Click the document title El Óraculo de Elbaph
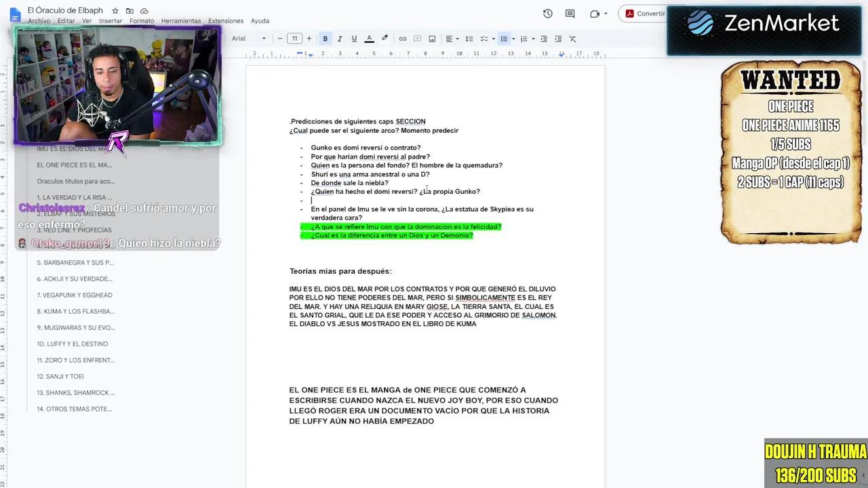868x488 pixels. 66,11
